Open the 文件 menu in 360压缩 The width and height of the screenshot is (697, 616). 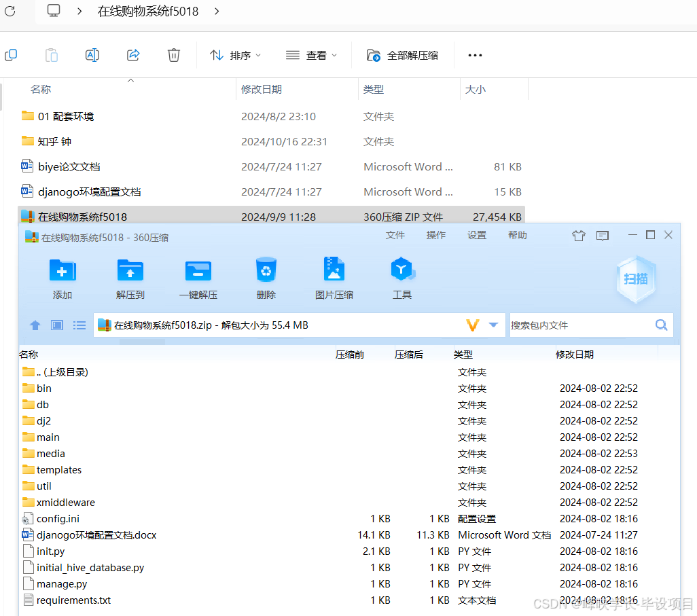click(x=395, y=235)
